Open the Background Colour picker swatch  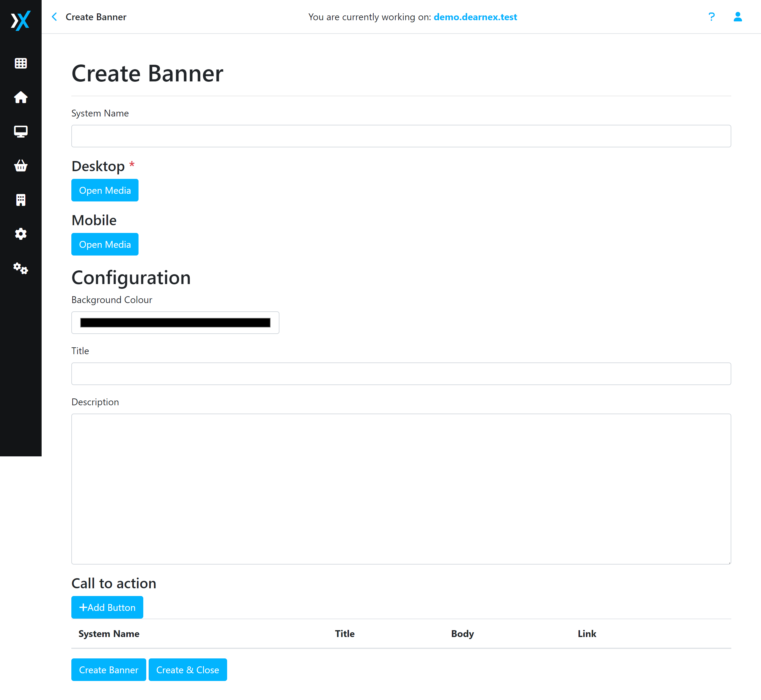point(175,323)
